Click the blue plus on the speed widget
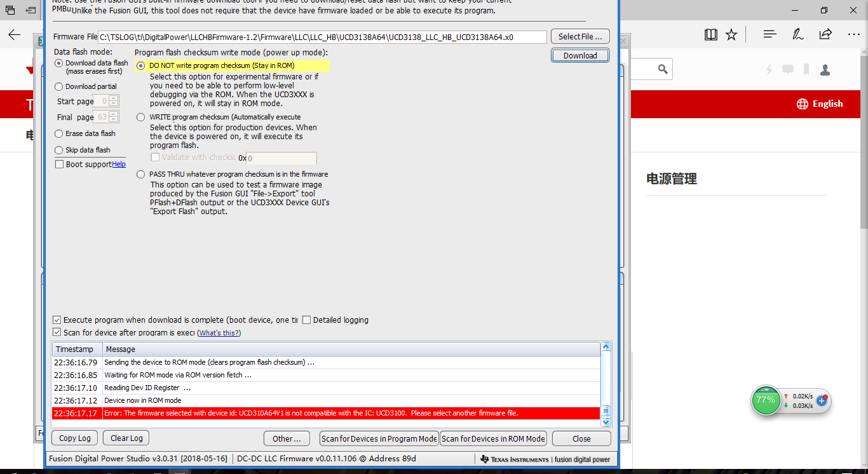Image resolution: width=868 pixels, height=474 pixels. tap(822, 400)
